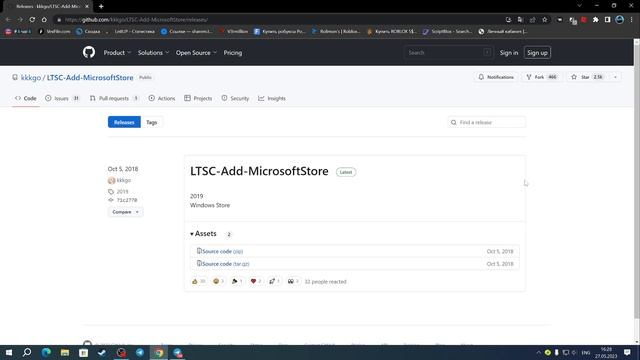The height and width of the screenshot is (360, 640).
Task: Star the repository
Action: tap(588, 77)
